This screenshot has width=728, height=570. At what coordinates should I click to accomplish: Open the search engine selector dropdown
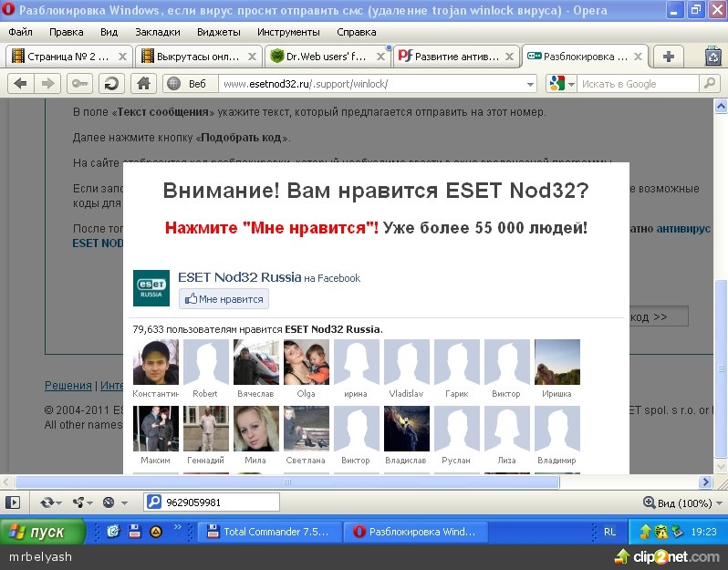(x=571, y=85)
